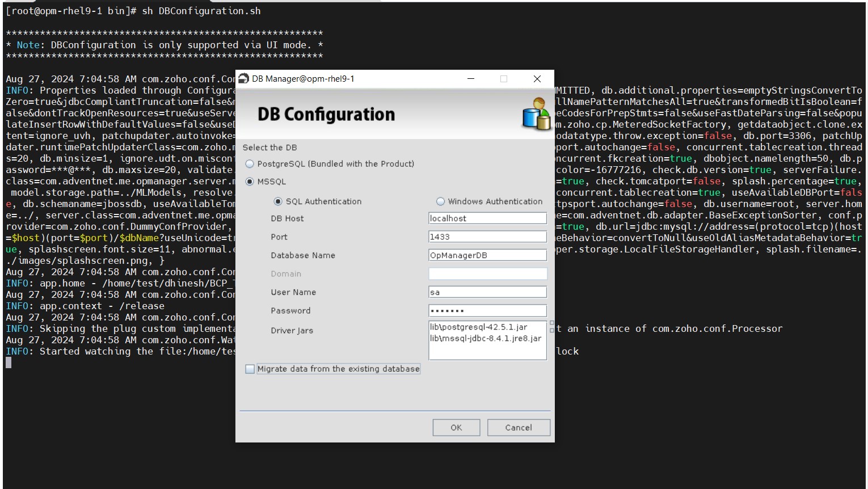The image size is (868, 489).
Task: Select lib\postgresql-42.5.1.jar in Driver Jars
Action: 479,327
